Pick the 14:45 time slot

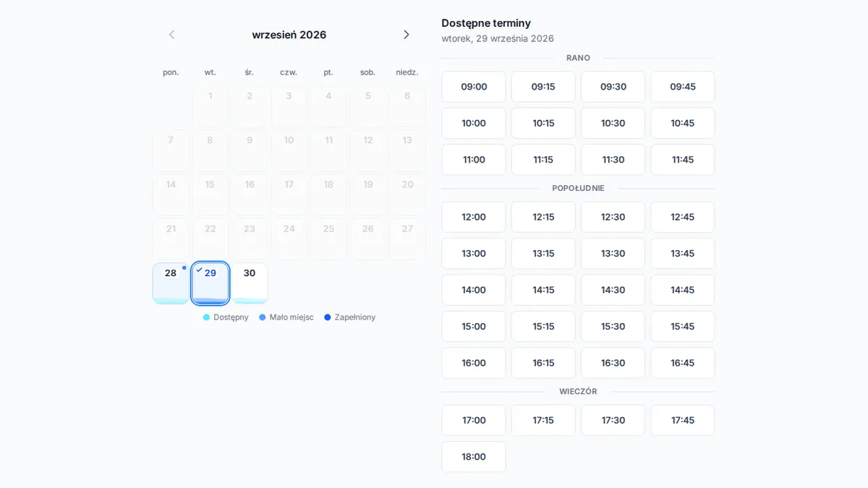[x=683, y=290]
